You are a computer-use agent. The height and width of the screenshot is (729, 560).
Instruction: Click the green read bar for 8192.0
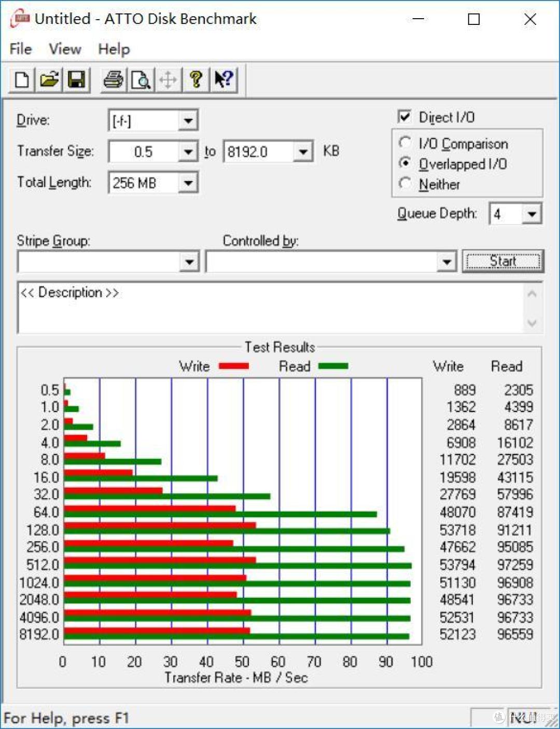236,636
